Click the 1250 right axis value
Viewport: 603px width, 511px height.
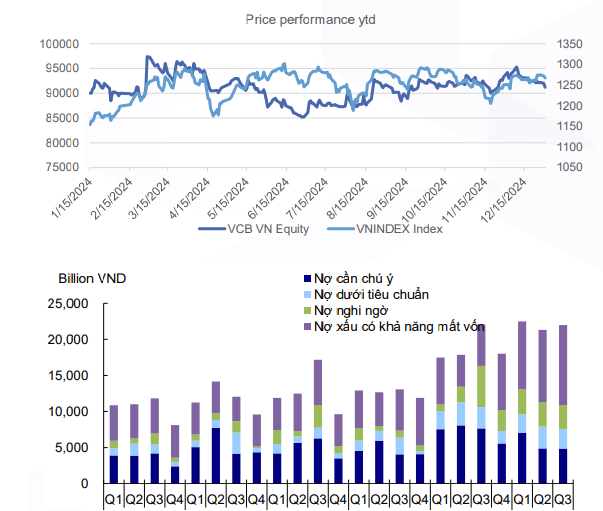pyautogui.click(x=570, y=85)
